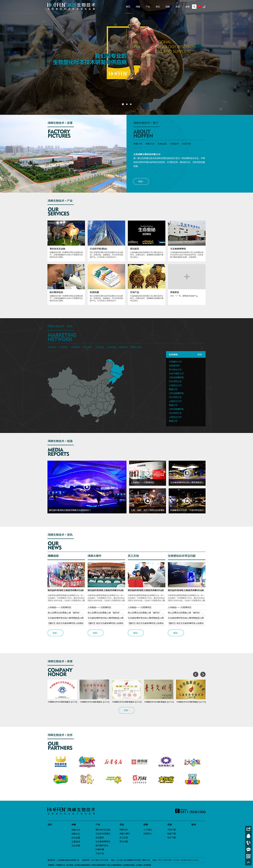
Task: Click the share icon in floating sidebar
Action: pyautogui.click(x=249, y=828)
